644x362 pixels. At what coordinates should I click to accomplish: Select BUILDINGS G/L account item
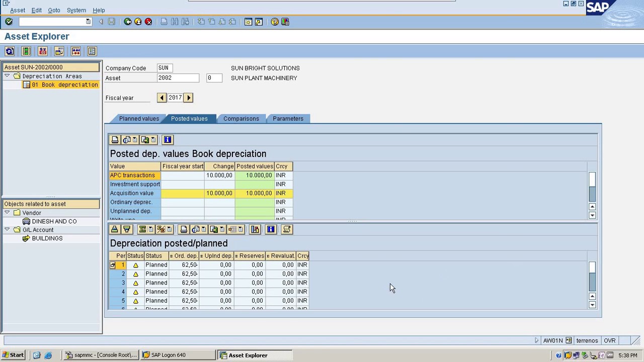(x=47, y=238)
